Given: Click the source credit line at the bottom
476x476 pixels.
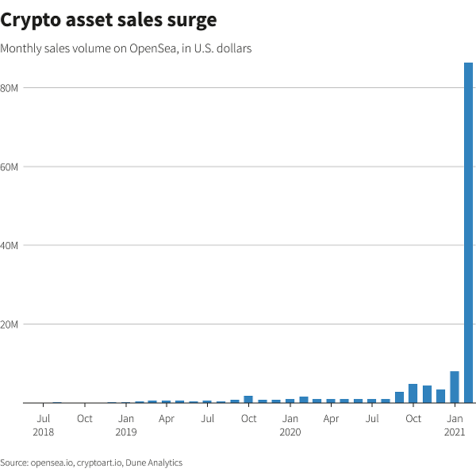Looking at the screenshot, I should click(91, 463).
